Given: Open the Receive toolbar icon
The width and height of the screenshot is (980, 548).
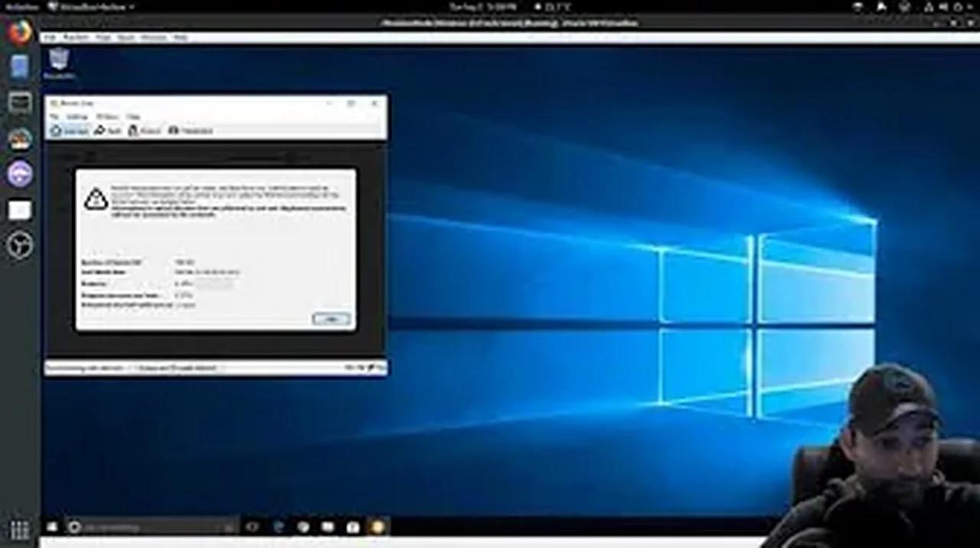Looking at the screenshot, I should (145, 130).
